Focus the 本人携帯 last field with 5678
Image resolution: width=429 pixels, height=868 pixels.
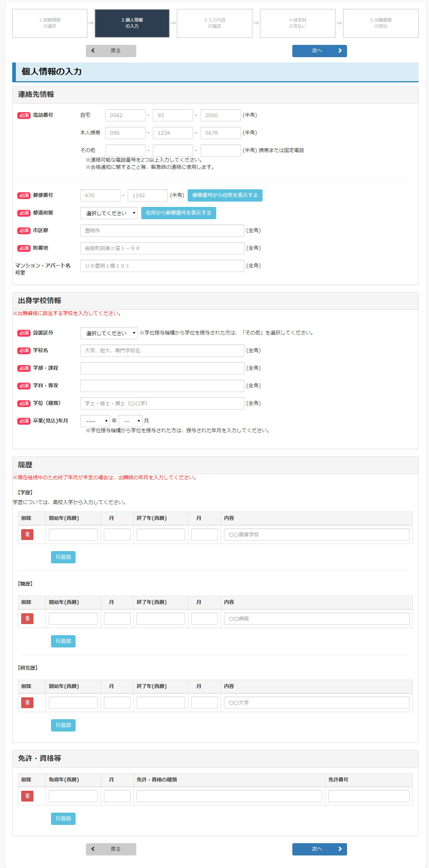[x=220, y=133]
